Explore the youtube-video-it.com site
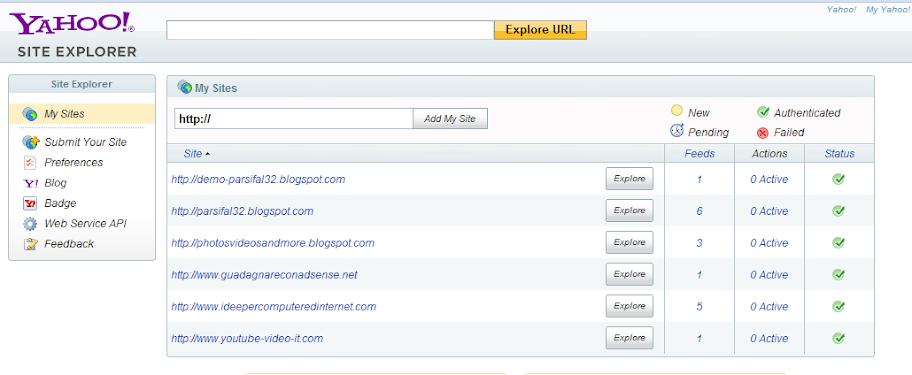 click(x=629, y=338)
